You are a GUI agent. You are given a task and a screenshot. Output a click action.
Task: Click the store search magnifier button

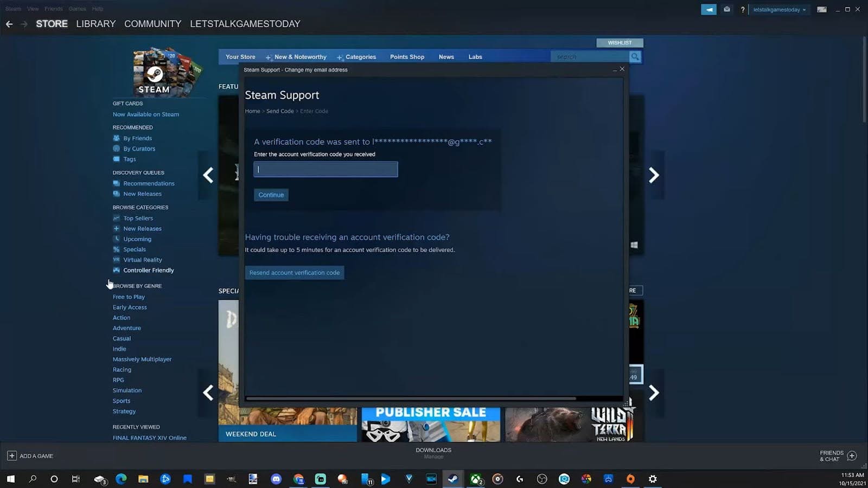(635, 56)
